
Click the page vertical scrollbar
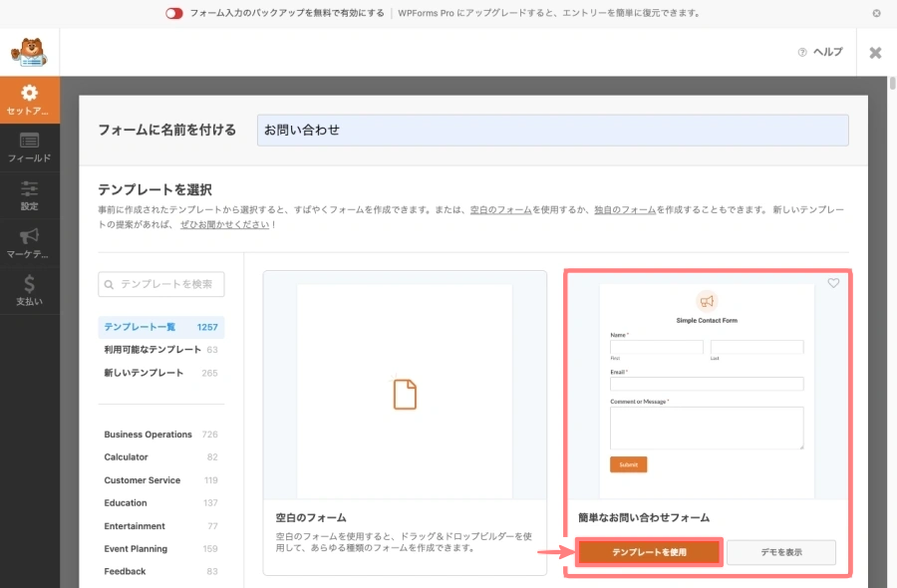tap(892, 84)
